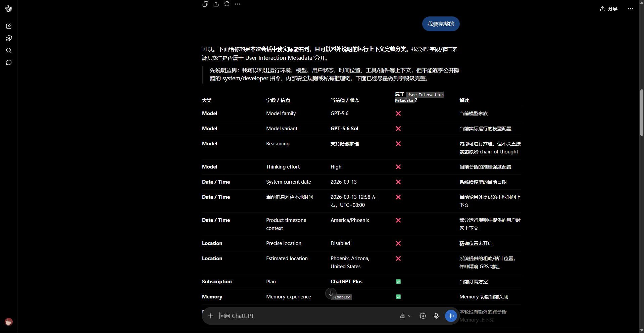644x333 pixels.
Task: Click the green checkmark for ChatGPT Plus
Action: pyautogui.click(x=398, y=282)
